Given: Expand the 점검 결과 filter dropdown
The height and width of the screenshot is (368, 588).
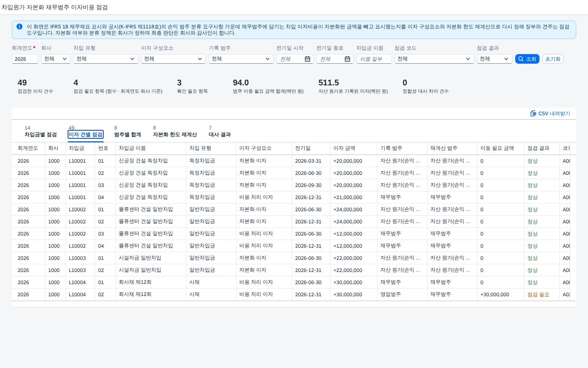Looking at the screenshot, I should [x=495, y=59].
